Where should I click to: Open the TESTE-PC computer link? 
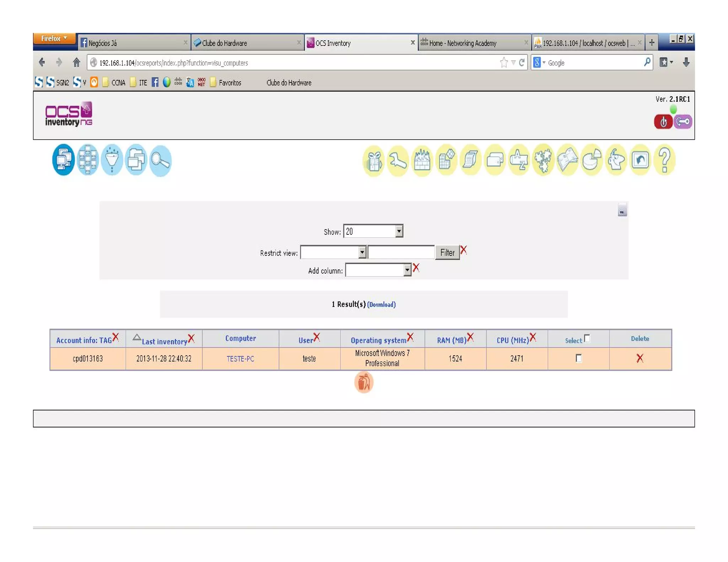pos(240,359)
